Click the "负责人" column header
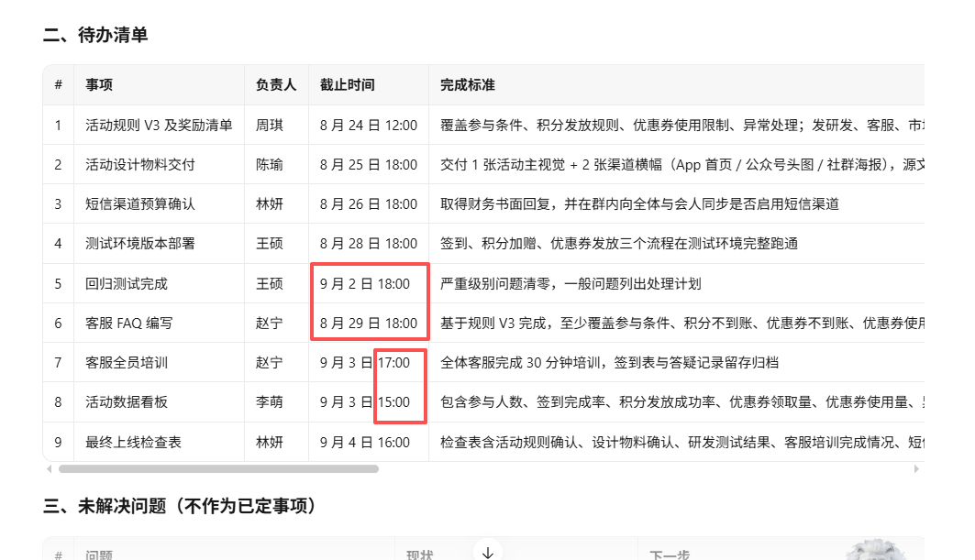Viewport: 975px width, 560px height. [276, 85]
